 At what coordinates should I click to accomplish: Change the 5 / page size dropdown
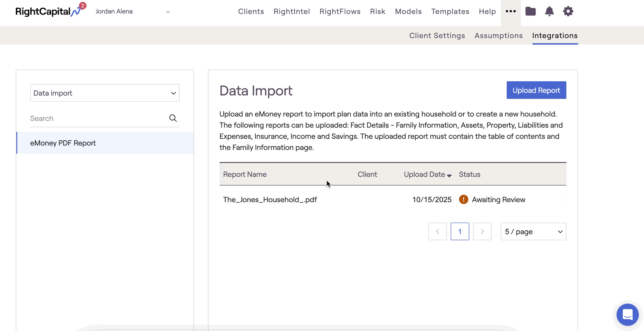click(x=533, y=232)
